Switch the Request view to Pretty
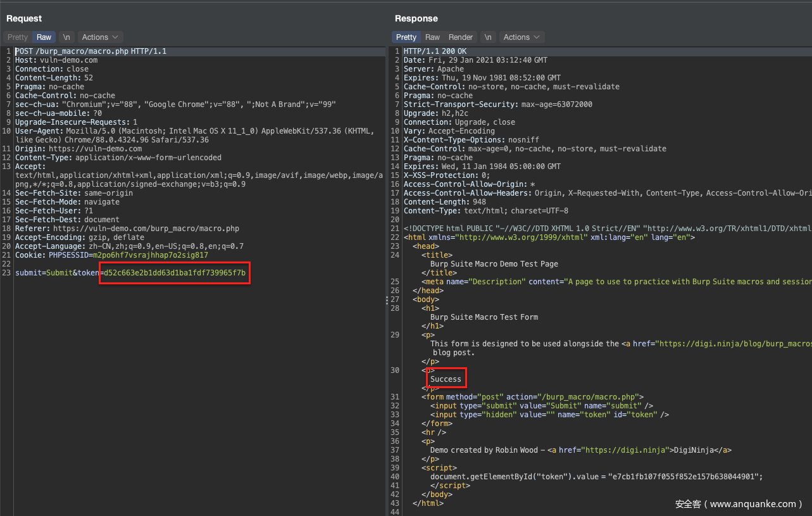Viewport: 812px width, 516px height. pos(18,37)
